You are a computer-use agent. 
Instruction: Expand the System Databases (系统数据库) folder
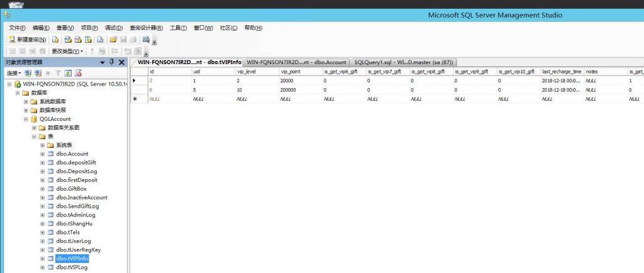coord(26,101)
